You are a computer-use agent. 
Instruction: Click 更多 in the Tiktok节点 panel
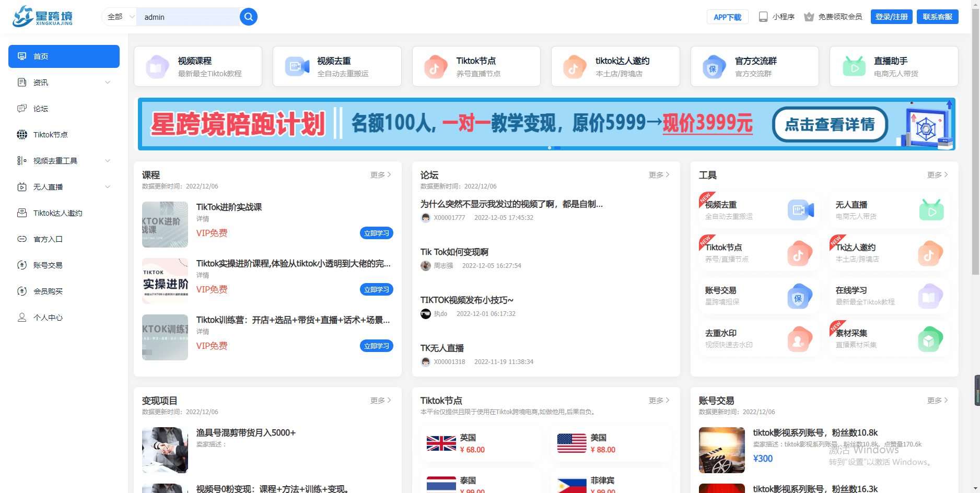point(659,401)
